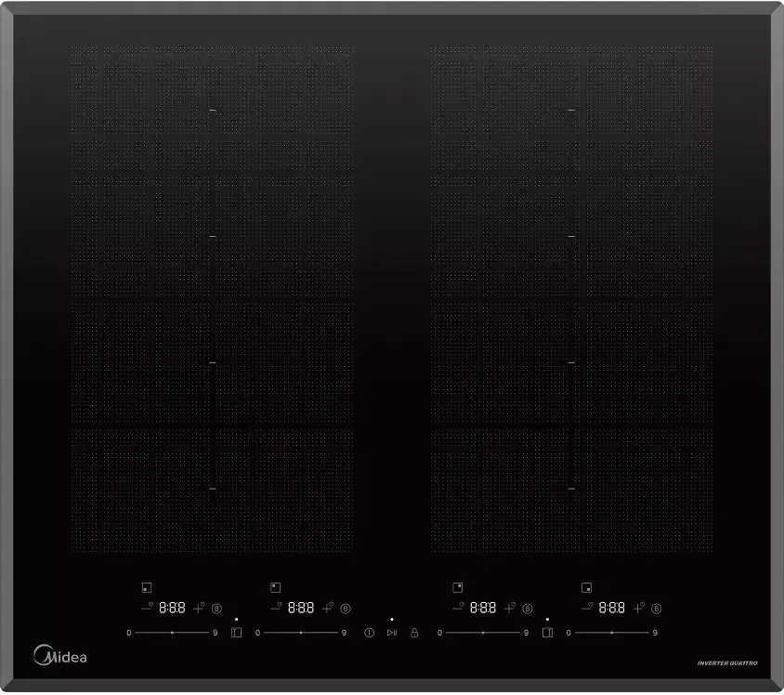Activate Boost for the front-left zone
Image resolution: width=784 pixels, height=695 pixels.
pyautogui.click(x=216, y=609)
